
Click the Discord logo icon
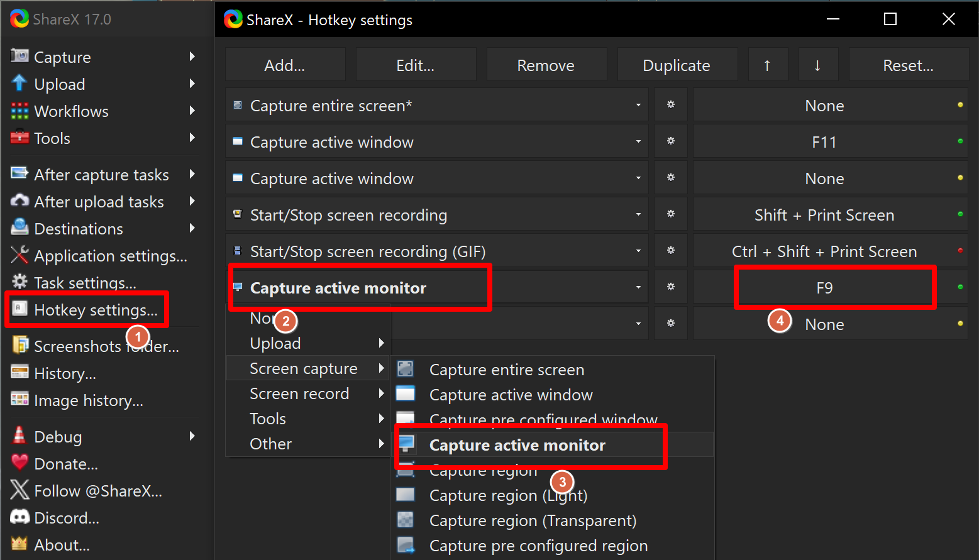click(x=19, y=517)
